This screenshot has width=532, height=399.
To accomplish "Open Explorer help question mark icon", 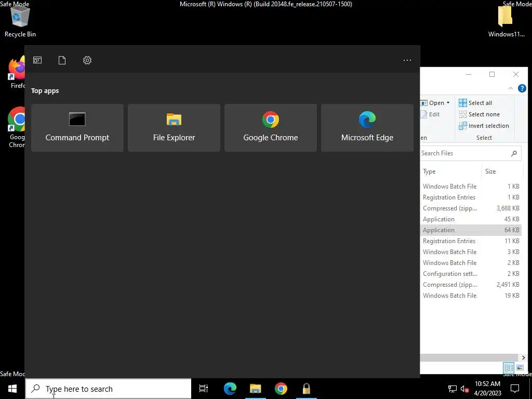I will (522, 88).
